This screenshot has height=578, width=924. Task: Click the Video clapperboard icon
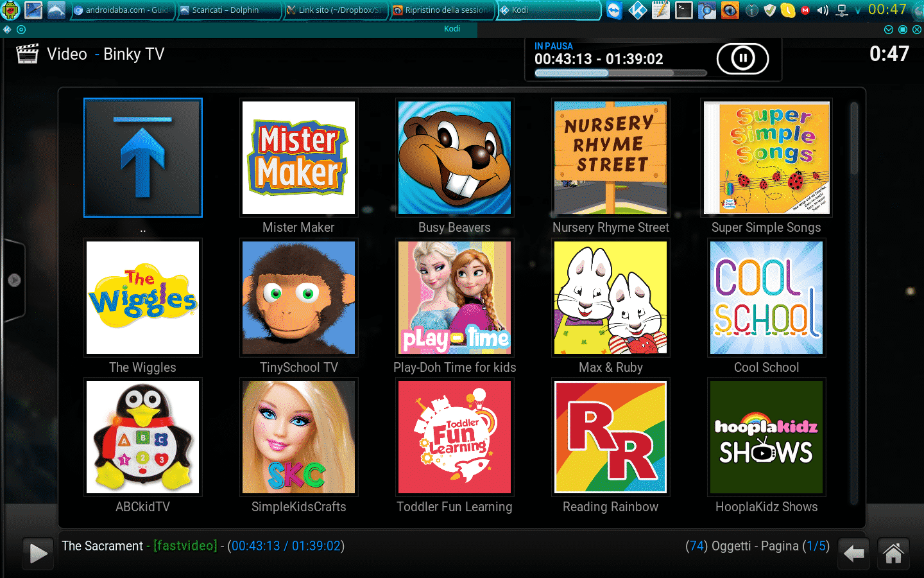point(28,54)
